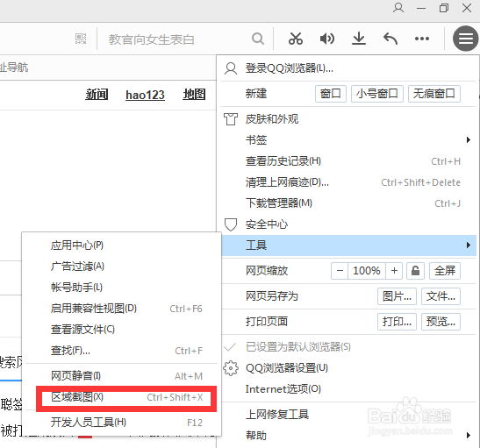Expand the 帮助 submenu arrow
Viewport: 480px width, 448px height.
(468, 435)
